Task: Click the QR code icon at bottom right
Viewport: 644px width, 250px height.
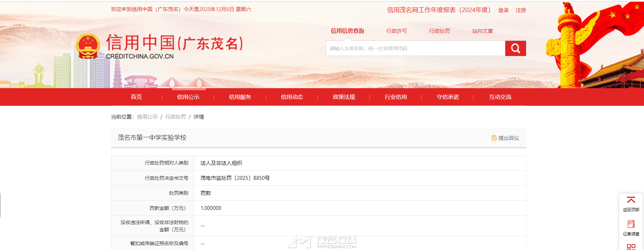Action: [631, 247]
